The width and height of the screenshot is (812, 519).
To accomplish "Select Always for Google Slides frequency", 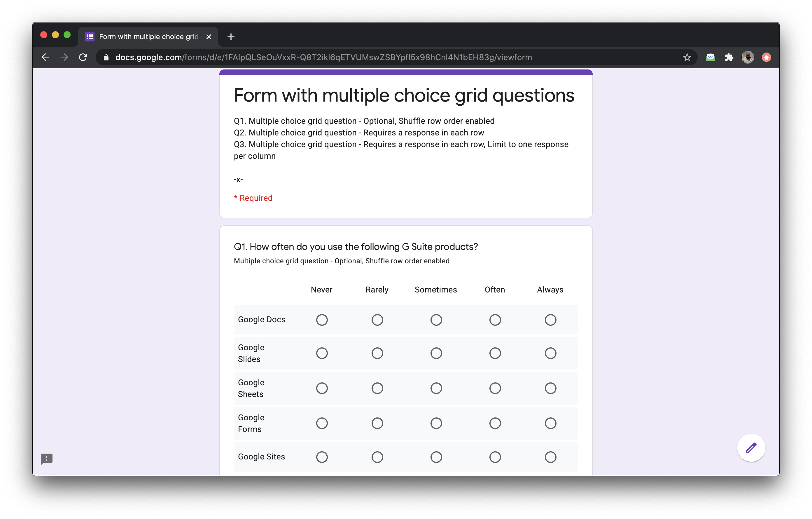I will 550,353.
